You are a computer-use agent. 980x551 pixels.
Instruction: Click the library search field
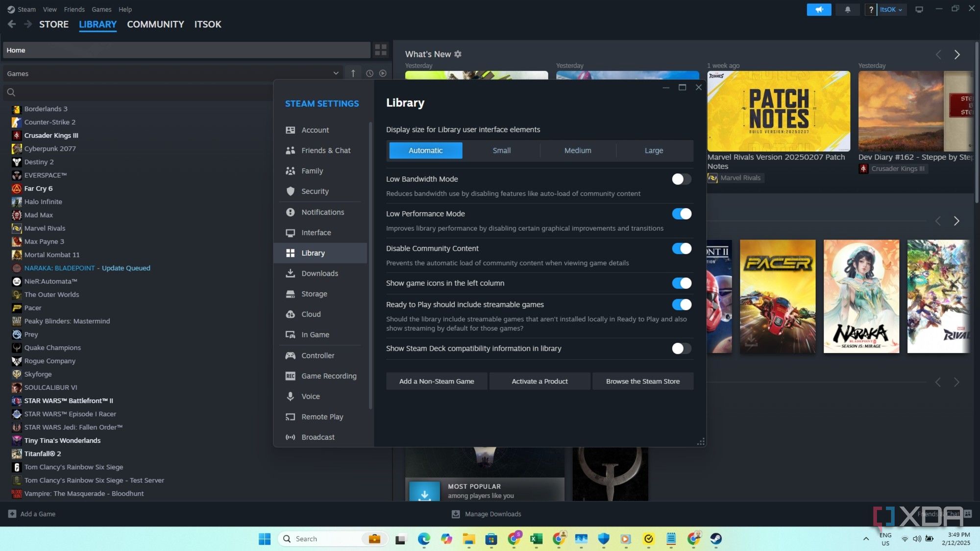(137, 92)
